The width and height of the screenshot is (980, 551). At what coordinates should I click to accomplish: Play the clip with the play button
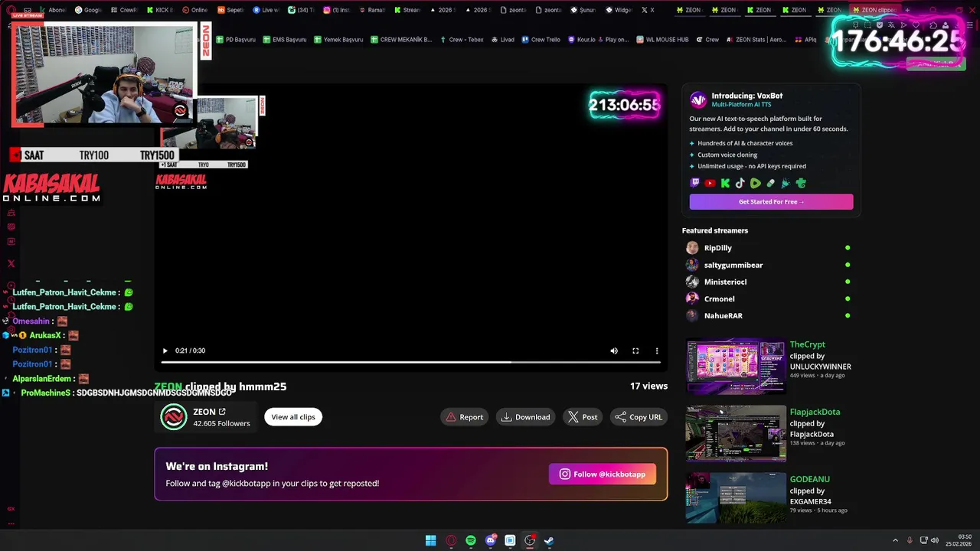(165, 350)
